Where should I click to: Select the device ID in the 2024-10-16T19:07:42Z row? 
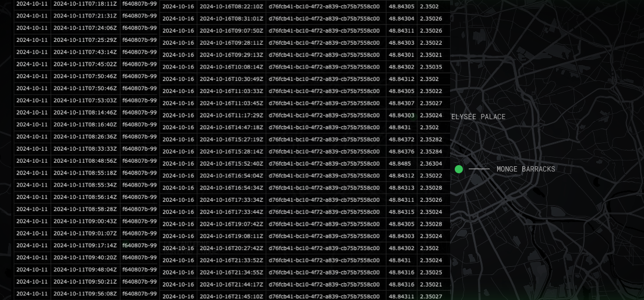[325, 224]
